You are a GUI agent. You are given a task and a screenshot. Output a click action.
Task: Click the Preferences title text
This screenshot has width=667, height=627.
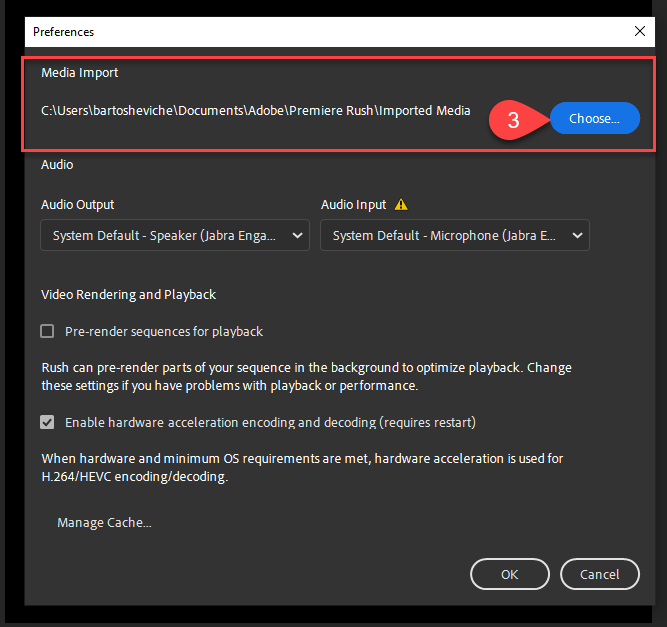pyautogui.click(x=63, y=32)
